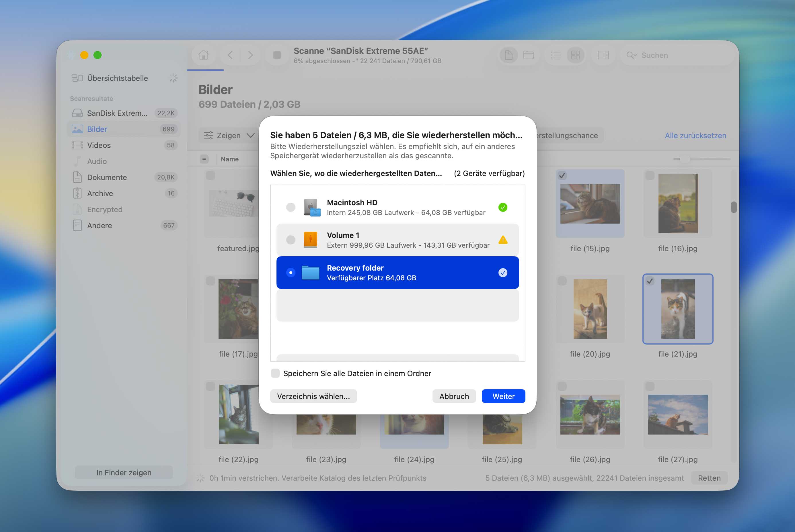Open the Encrypted category
The image size is (795, 532).
pyautogui.click(x=124, y=209)
